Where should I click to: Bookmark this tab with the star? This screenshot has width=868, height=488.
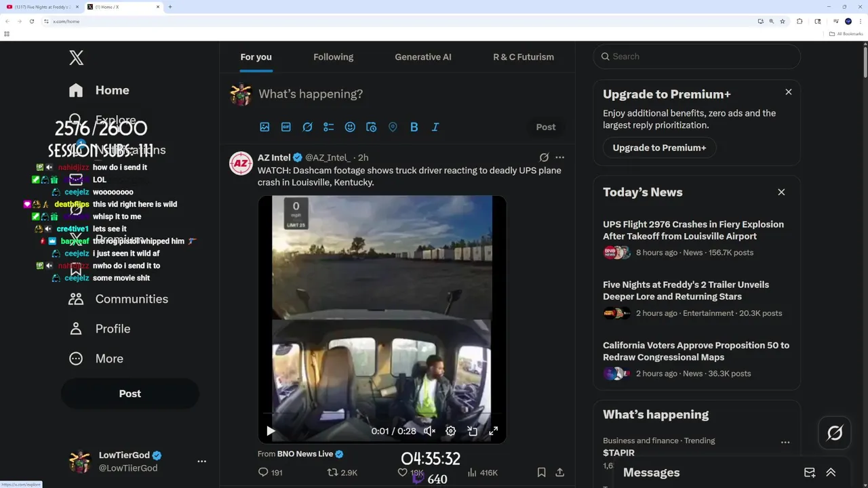[783, 21]
